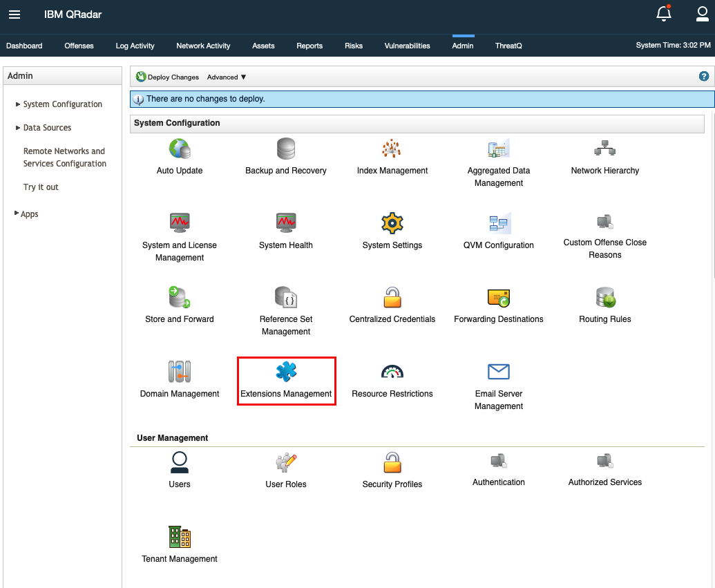Open Authorized Services icon
The width and height of the screenshot is (715, 588).
(605, 461)
